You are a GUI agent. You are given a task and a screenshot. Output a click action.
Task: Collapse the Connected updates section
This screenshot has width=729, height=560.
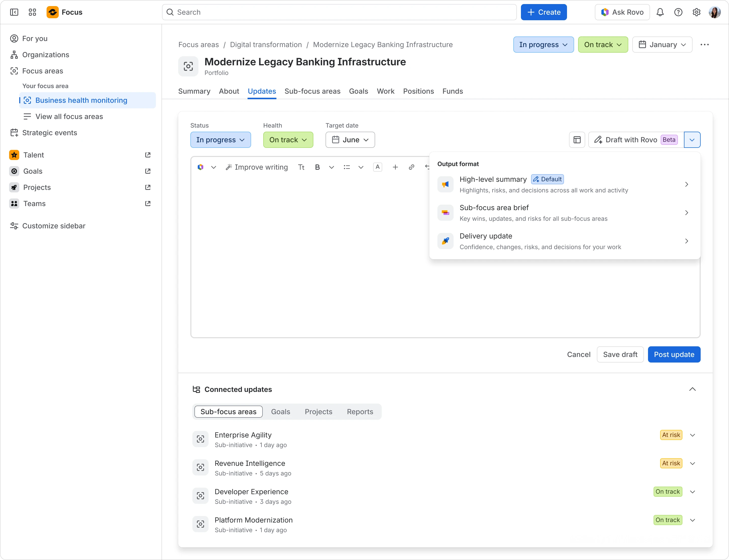[x=692, y=389]
